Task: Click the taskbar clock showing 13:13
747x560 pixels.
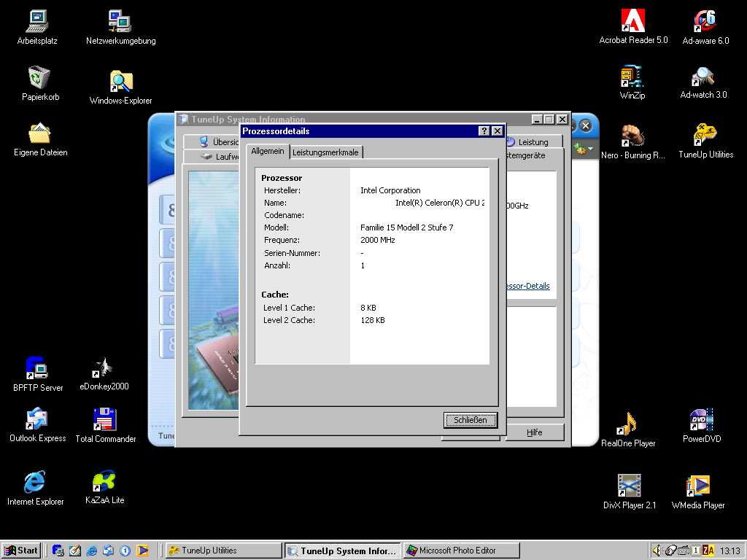Action: pyautogui.click(x=729, y=551)
